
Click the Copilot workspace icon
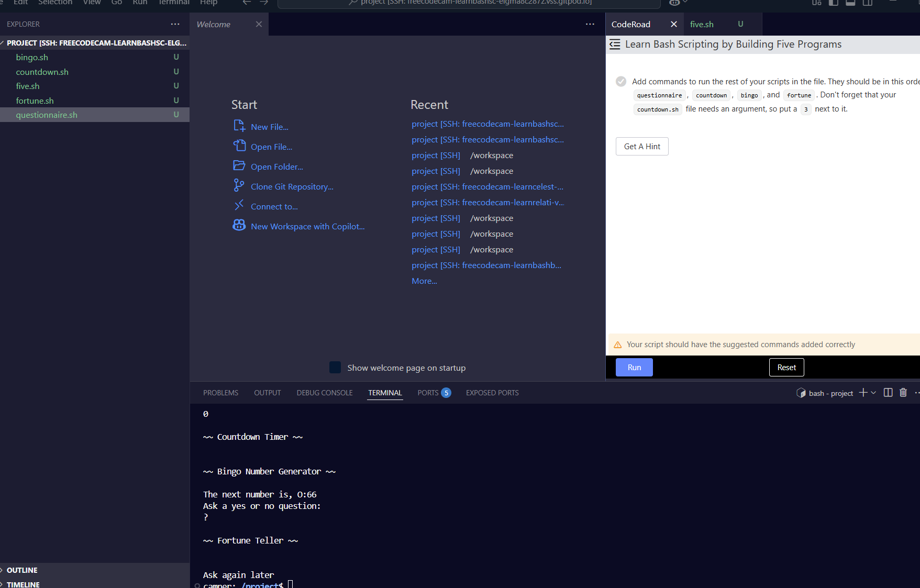click(239, 225)
